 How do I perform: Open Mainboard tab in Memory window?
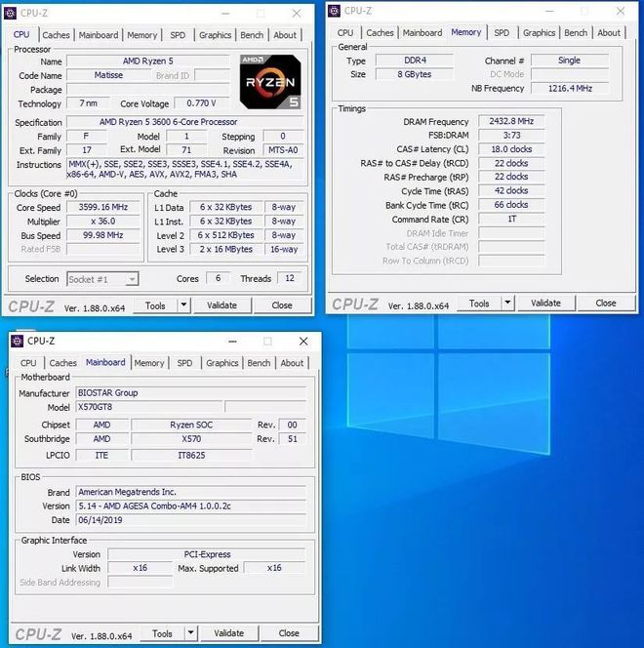point(423,32)
